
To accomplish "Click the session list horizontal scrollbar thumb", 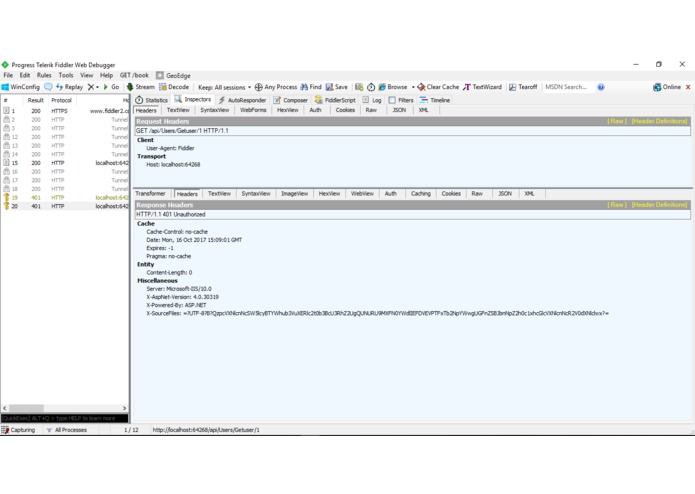I will pos(27,408).
